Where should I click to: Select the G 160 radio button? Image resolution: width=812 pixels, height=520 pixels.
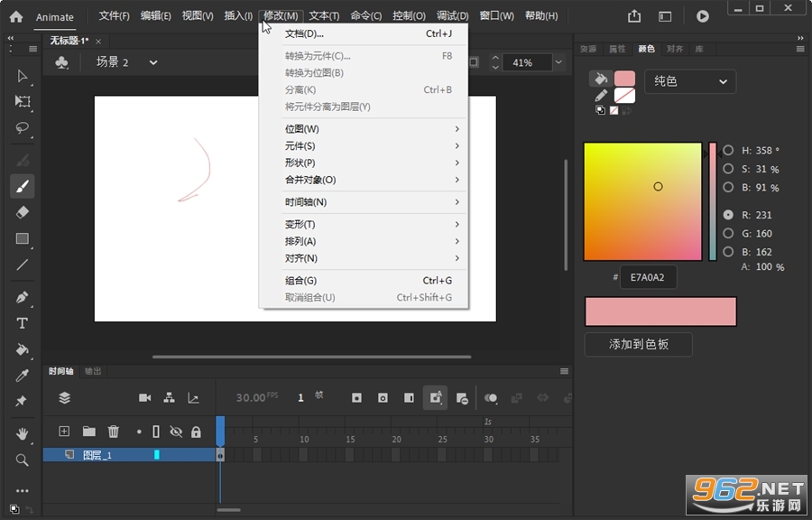[728, 233]
